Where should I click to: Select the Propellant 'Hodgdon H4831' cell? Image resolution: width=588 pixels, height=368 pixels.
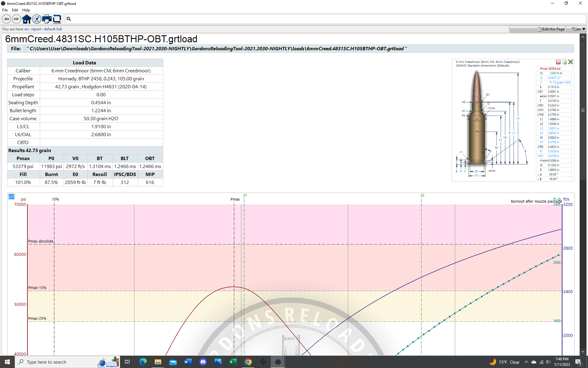(101, 87)
